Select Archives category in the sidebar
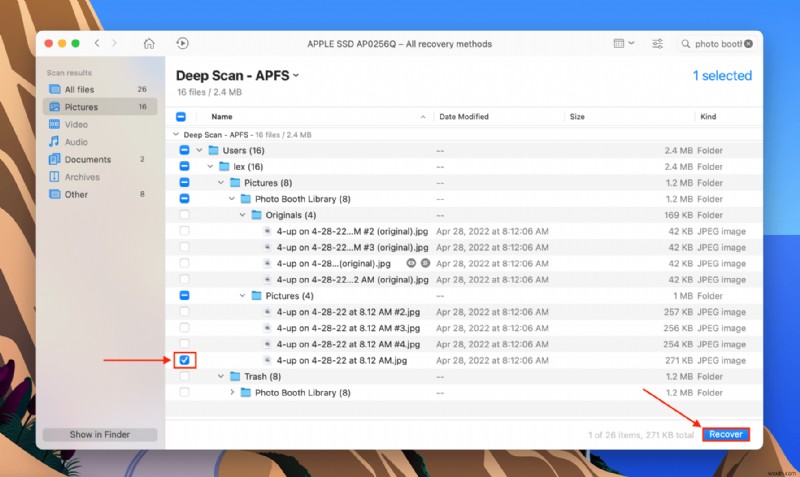The height and width of the screenshot is (477, 800). 100,177
